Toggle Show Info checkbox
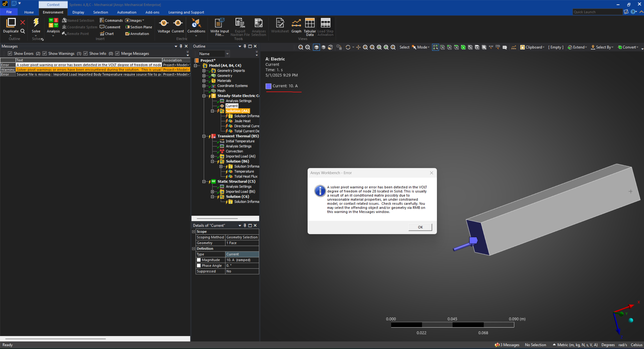The image size is (644, 349). (85, 53)
